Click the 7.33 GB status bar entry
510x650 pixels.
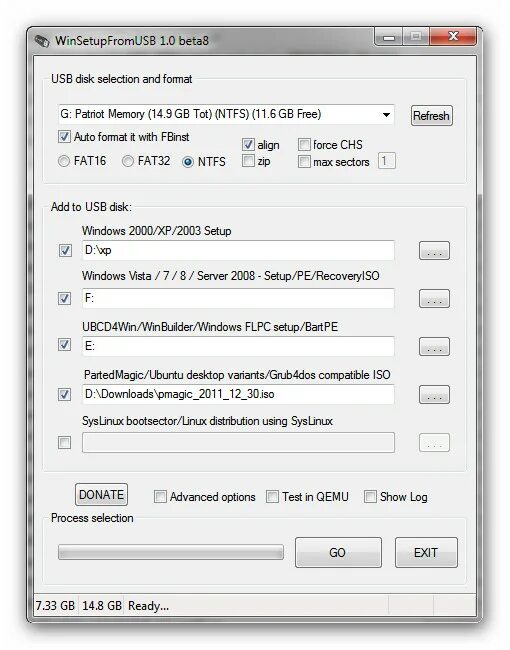55,606
